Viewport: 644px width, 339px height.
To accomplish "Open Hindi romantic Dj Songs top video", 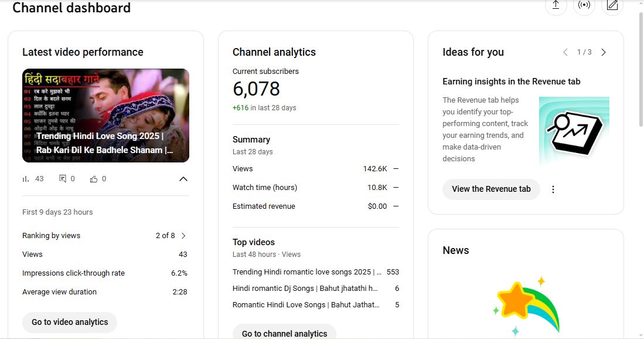I will 305,289.
